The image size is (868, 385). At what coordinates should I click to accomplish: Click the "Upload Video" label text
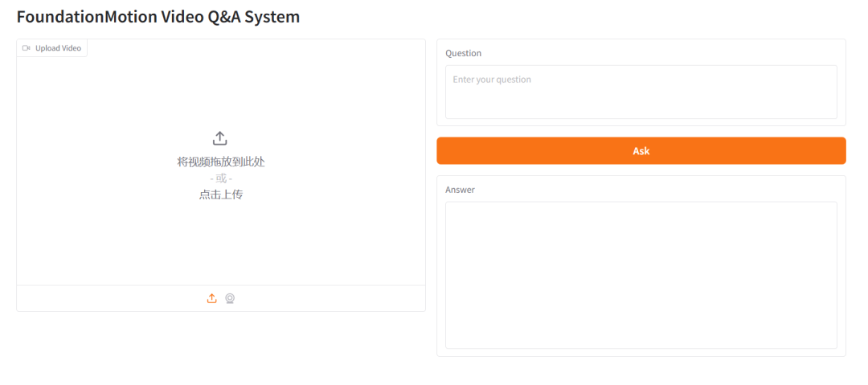click(x=58, y=48)
